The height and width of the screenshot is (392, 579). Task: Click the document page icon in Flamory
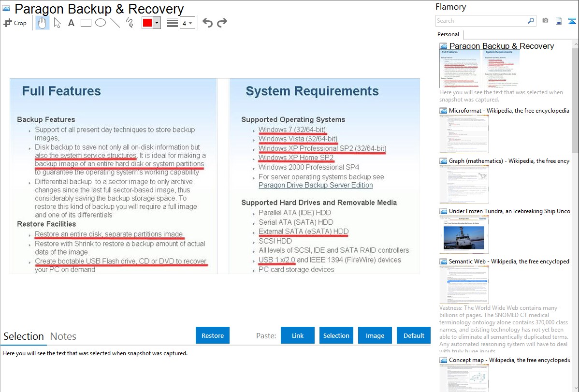click(559, 21)
